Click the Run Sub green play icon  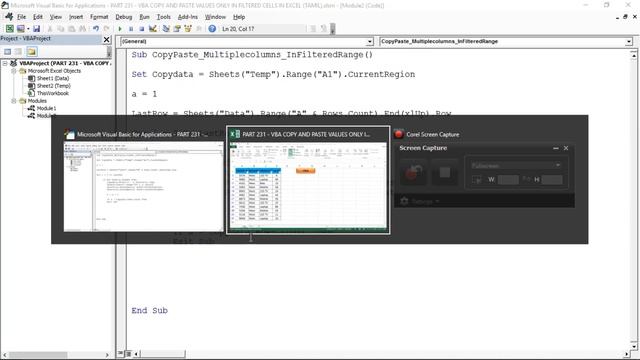(120, 29)
